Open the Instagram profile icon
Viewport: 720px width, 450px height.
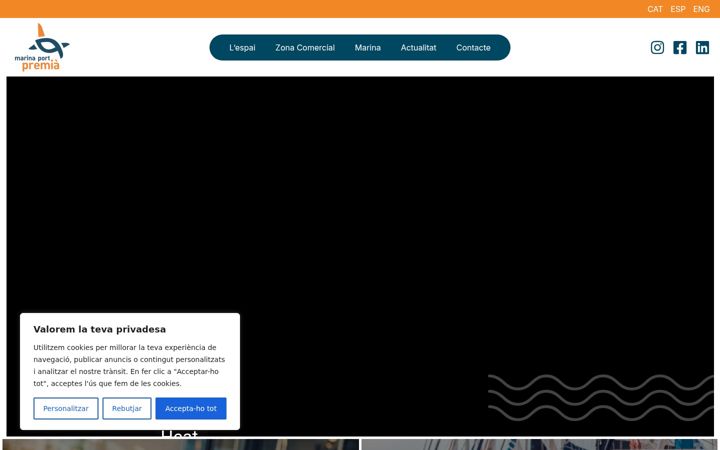[x=657, y=47]
